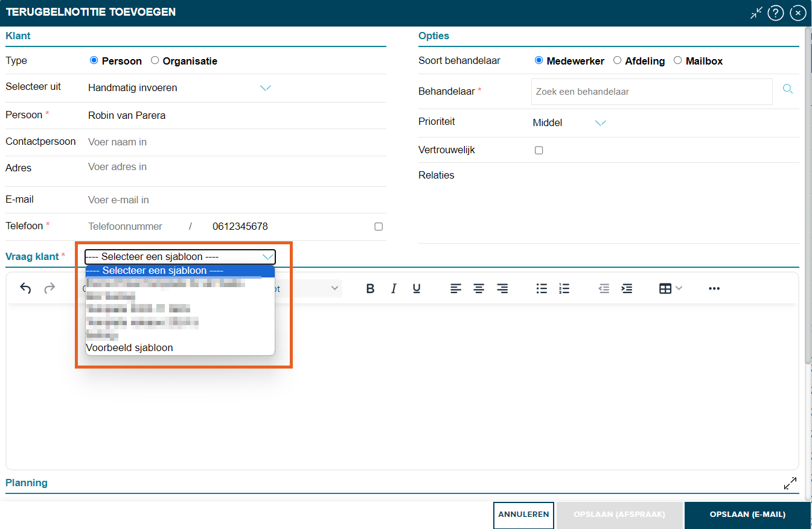Click the dialog's vertical scrollbar
Image resolution: width=812 pixels, height=529 pixels.
coord(808,196)
